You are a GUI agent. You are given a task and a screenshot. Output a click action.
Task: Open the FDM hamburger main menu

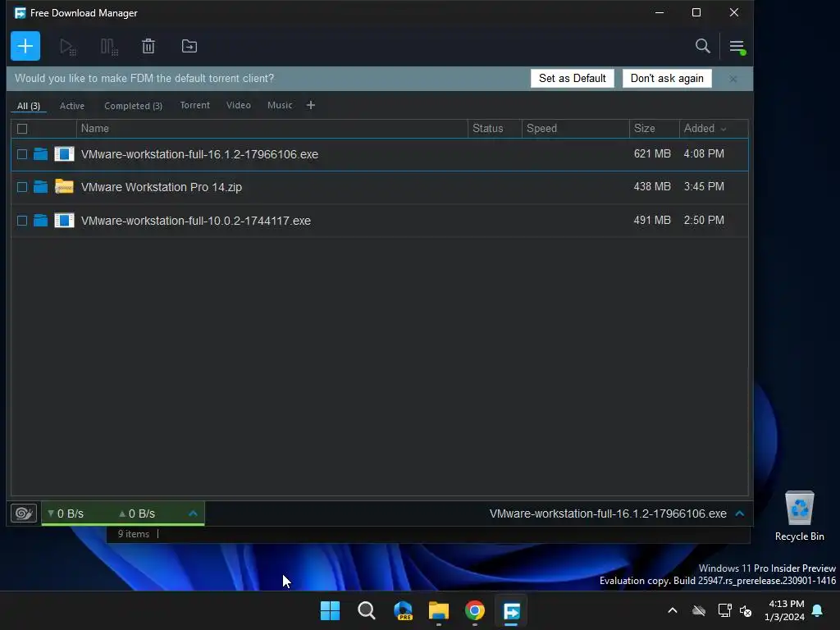tap(737, 47)
